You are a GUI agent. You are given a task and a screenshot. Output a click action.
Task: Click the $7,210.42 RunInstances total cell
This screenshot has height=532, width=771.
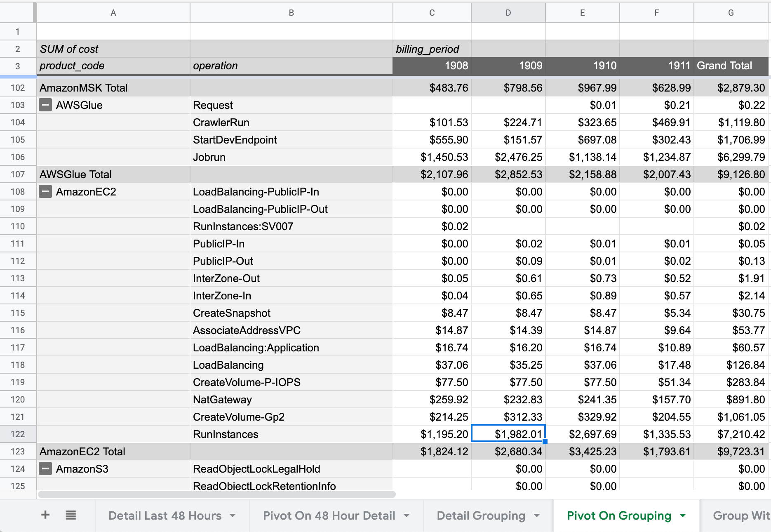coord(731,434)
